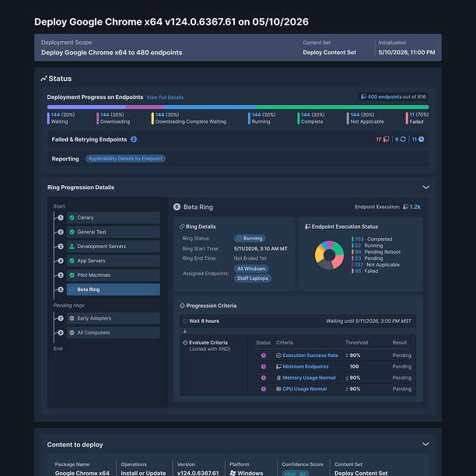Select the Beta Ring entry

(114, 289)
